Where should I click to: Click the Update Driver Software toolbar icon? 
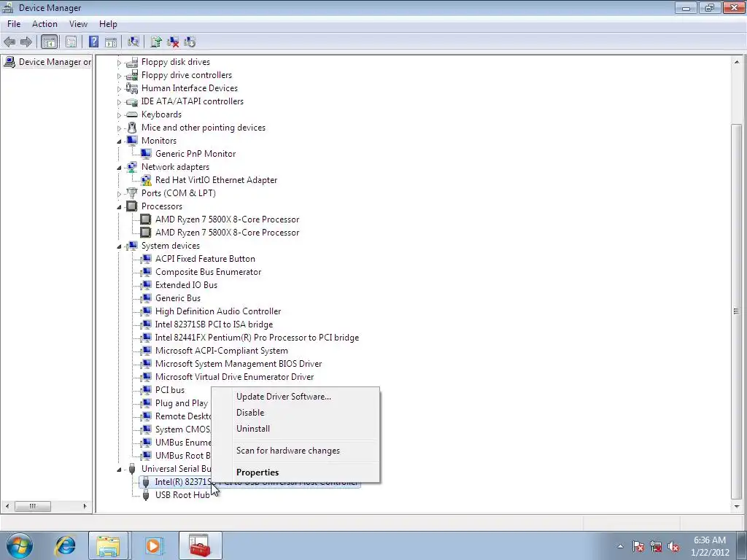[x=156, y=42]
